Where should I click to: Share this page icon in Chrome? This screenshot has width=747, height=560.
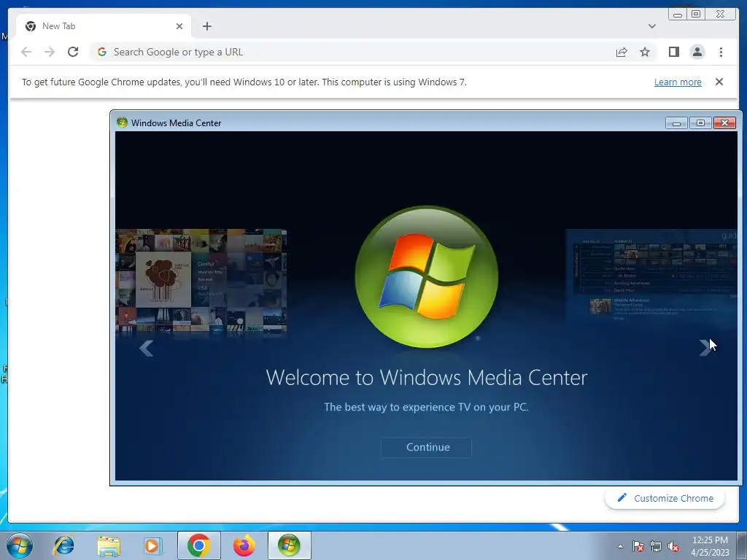pyautogui.click(x=622, y=52)
